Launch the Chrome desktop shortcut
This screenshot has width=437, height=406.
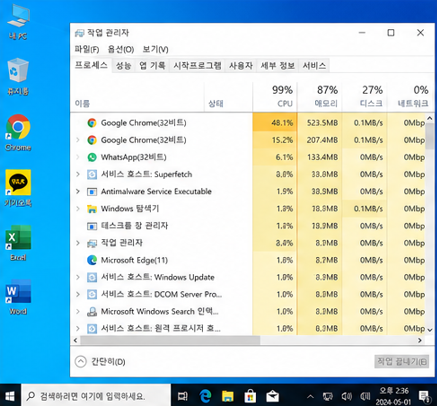pos(18,133)
